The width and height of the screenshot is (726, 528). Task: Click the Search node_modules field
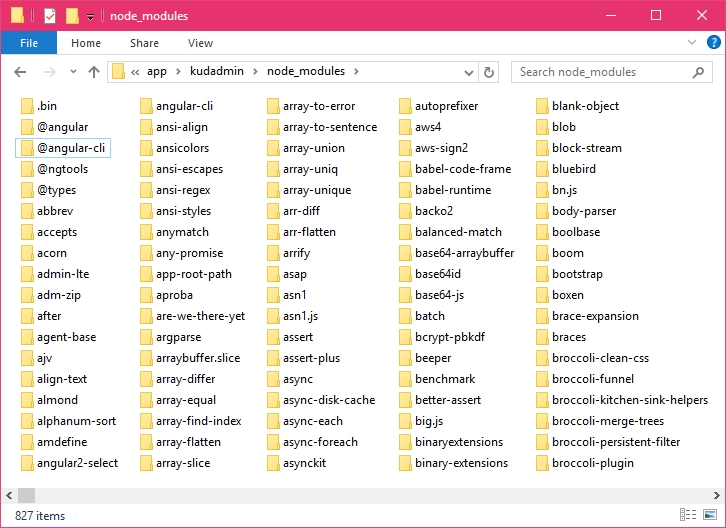(x=612, y=72)
